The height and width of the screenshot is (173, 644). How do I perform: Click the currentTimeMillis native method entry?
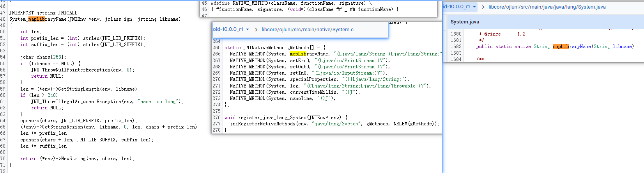pos(313,92)
